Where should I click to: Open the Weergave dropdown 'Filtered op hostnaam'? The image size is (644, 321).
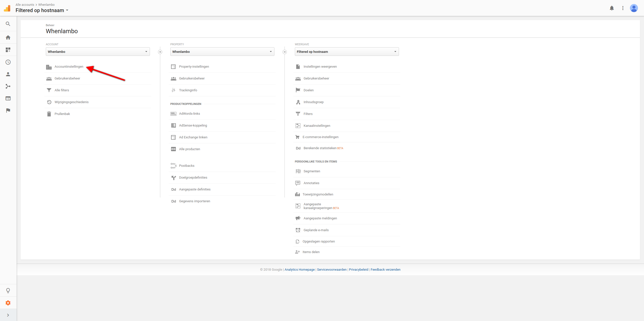point(347,52)
